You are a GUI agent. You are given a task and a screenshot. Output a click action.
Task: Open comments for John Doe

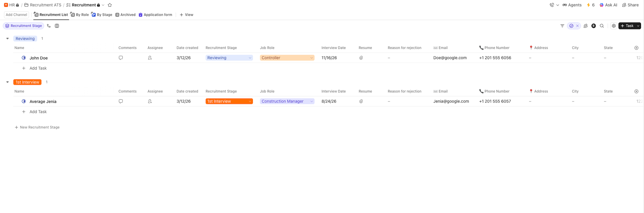121,58
